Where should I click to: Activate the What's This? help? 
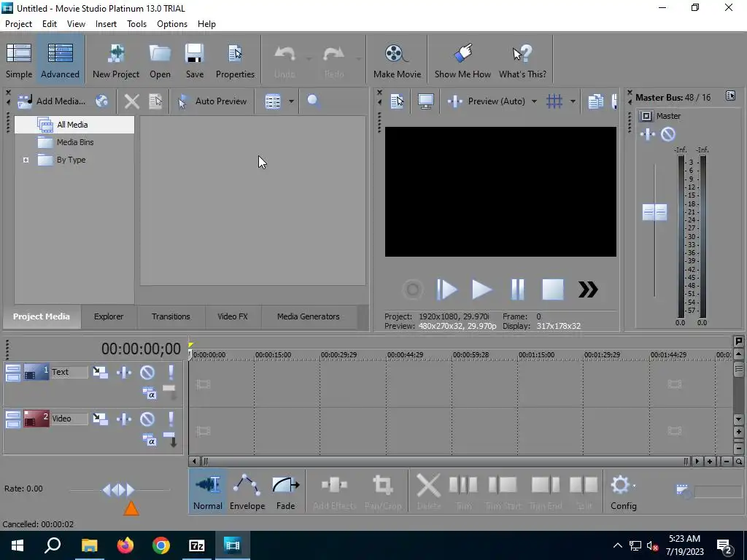click(x=522, y=61)
